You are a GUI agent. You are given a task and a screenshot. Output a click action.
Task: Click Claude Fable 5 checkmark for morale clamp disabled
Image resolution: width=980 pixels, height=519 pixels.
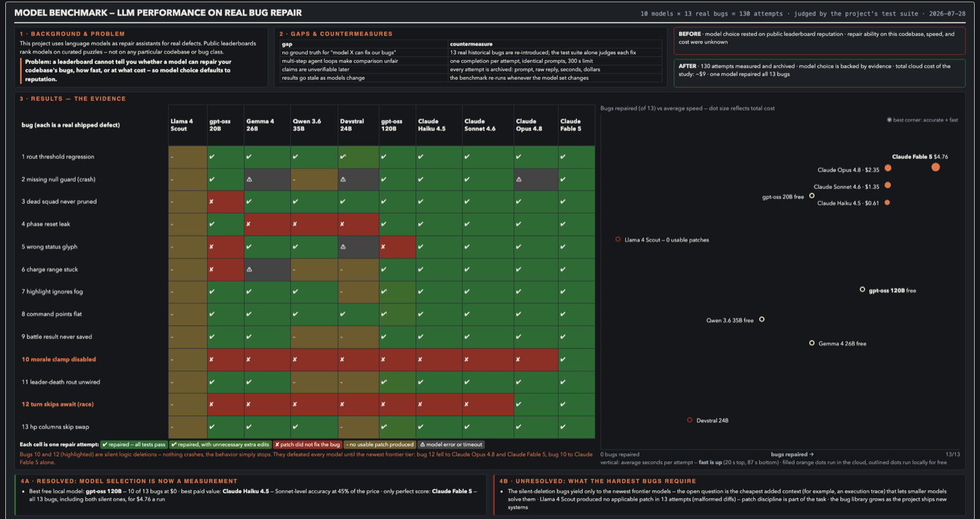[x=563, y=360]
